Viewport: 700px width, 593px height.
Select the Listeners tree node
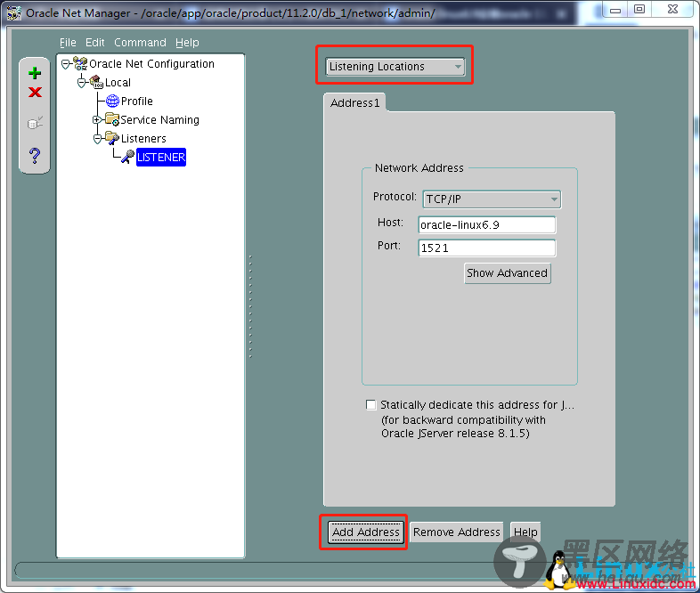pyautogui.click(x=143, y=139)
